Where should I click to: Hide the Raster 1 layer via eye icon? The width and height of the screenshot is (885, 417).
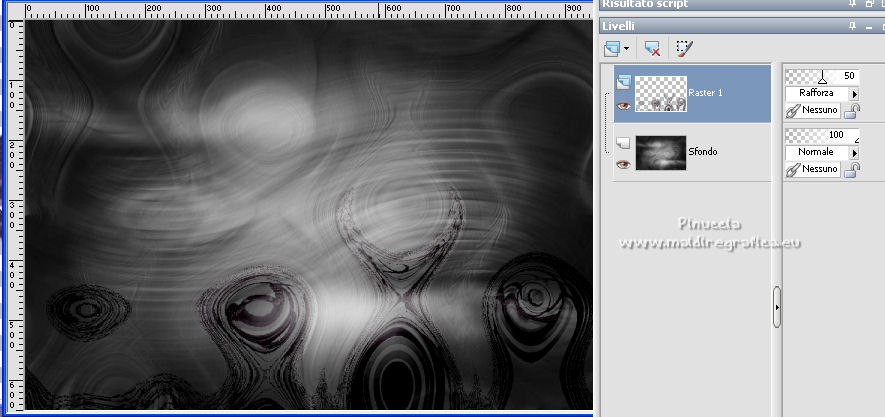623,105
